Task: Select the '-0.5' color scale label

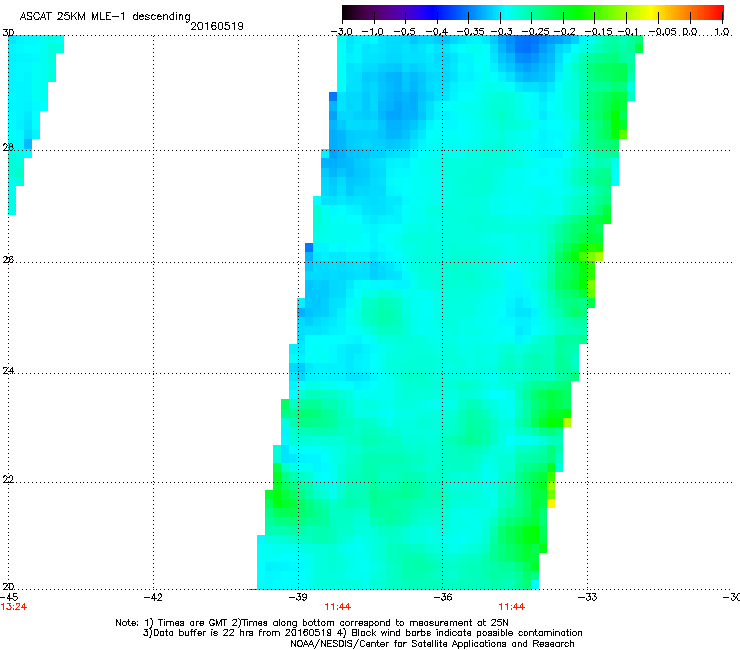Action: point(404,32)
